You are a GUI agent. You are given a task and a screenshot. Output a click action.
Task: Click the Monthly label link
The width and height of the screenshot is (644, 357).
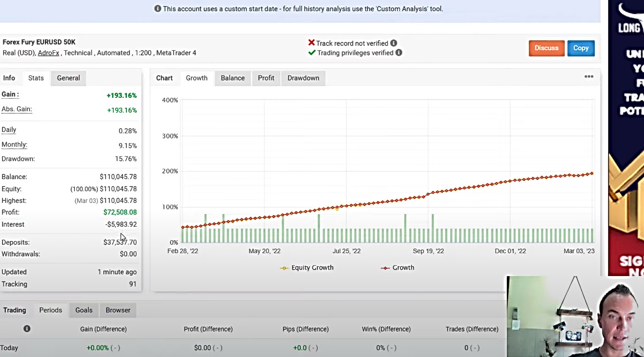pos(14,145)
